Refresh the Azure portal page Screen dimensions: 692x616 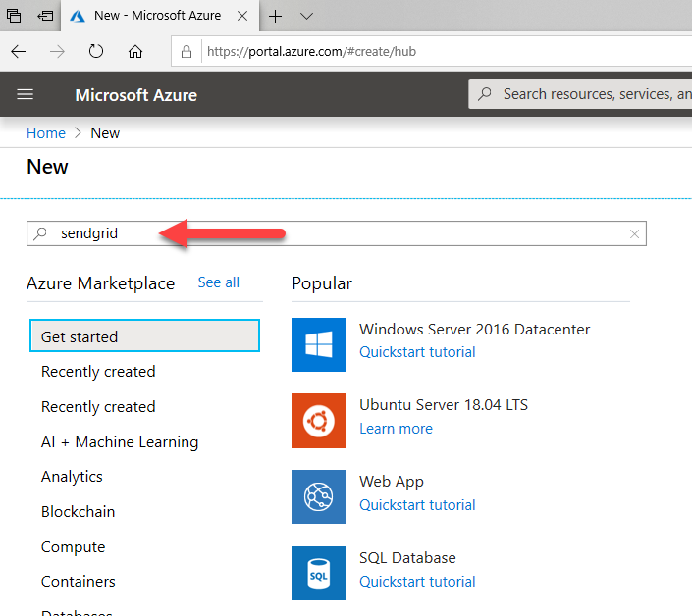pos(96,52)
